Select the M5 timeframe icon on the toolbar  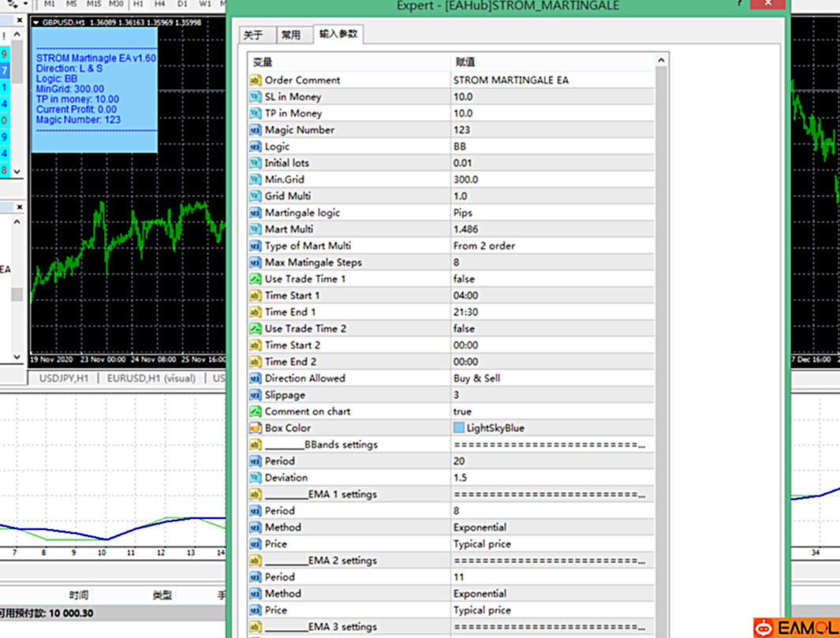71,4
